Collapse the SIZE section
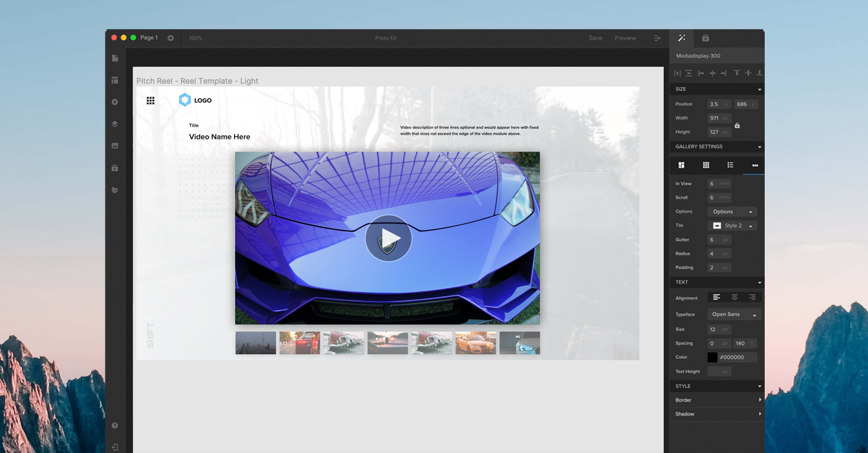This screenshot has height=453, width=868. pos(759,89)
